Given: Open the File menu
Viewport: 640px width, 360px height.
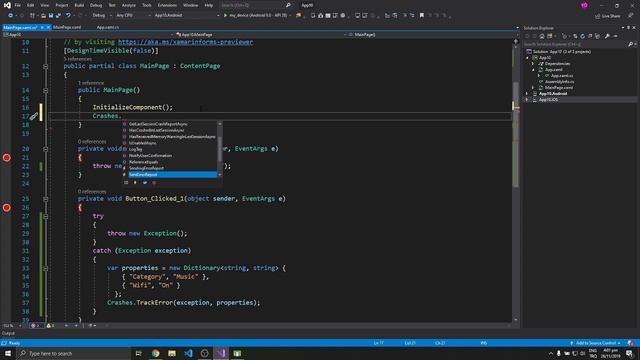Looking at the screenshot, I should [x=17, y=5].
